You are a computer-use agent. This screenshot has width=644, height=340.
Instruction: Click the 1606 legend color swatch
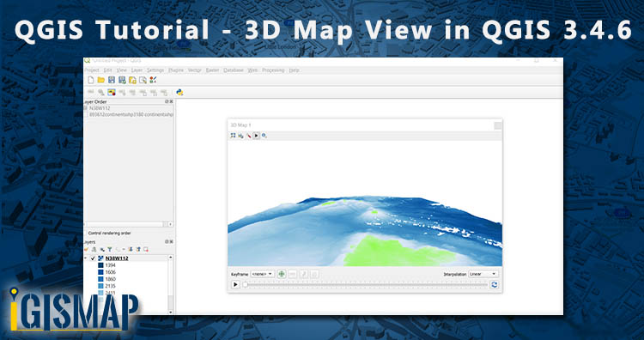tap(100, 272)
